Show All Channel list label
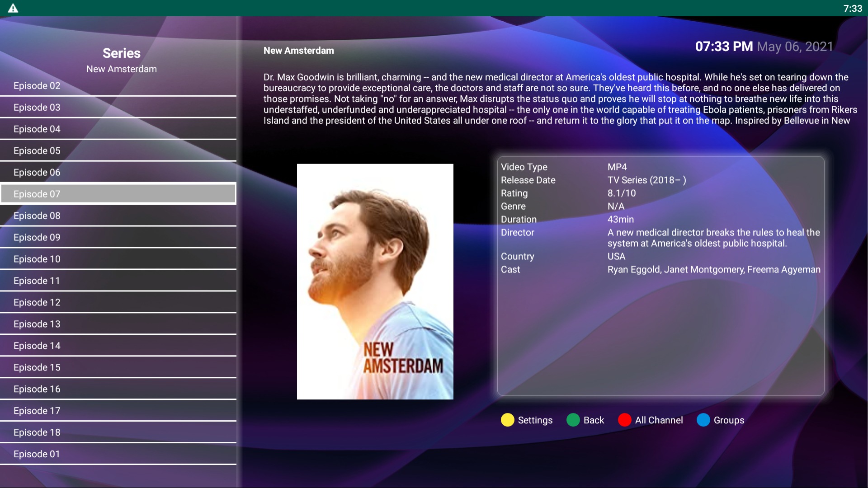Viewport: 868px width, 488px height. (659, 420)
